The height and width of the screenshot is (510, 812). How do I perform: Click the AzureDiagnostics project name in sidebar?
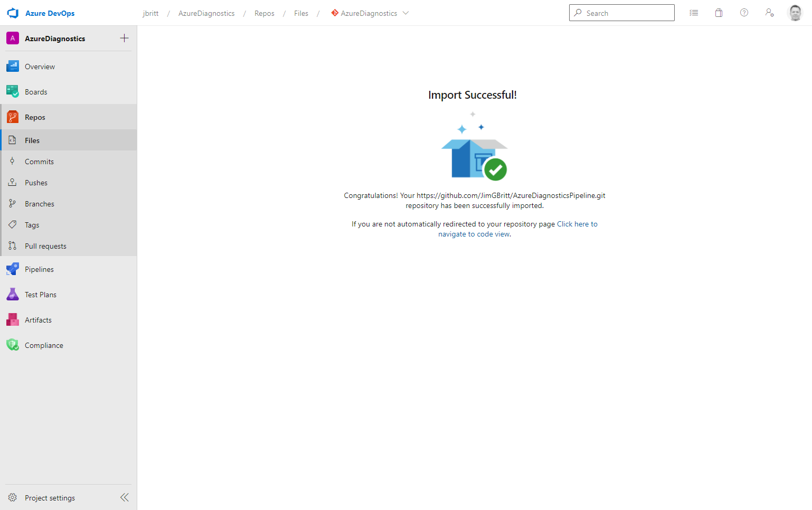click(x=55, y=39)
